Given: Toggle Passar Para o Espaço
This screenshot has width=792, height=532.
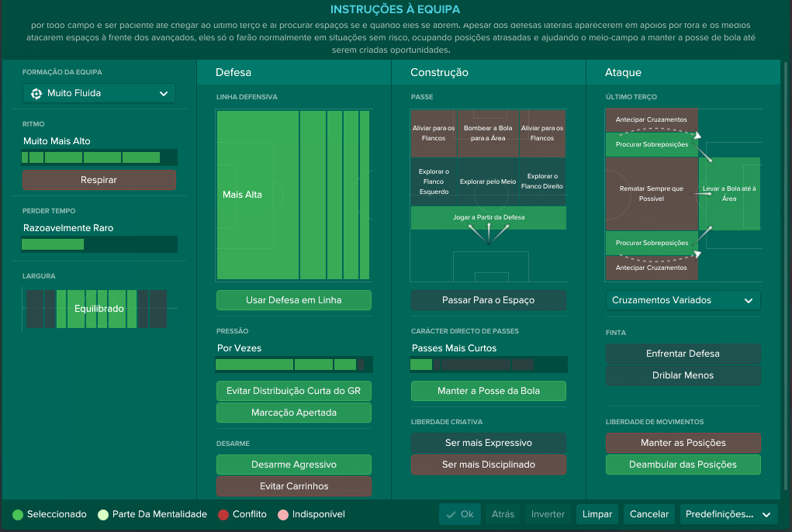Looking at the screenshot, I should [x=489, y=300].
